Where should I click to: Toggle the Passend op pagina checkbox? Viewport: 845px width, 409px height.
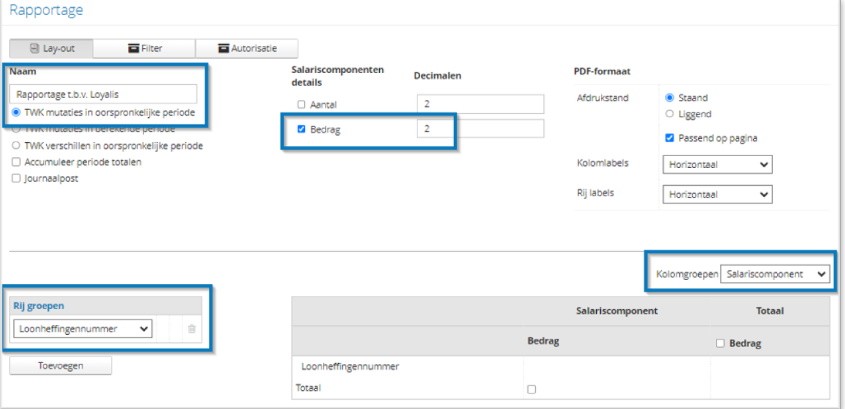click(x=669, y=137)
